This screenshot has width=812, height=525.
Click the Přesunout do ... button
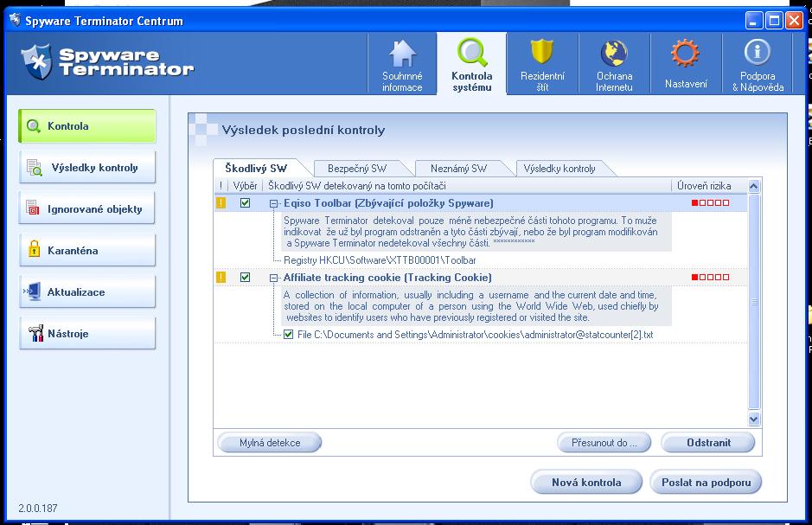coord(604,443)
